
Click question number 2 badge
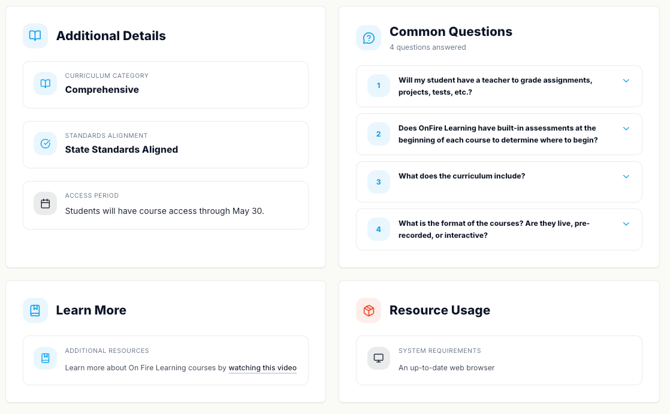378,134
